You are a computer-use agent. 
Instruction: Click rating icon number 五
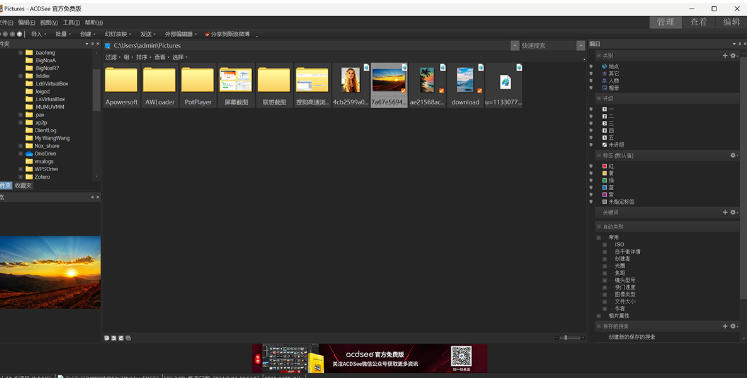(x=605, y=137)
